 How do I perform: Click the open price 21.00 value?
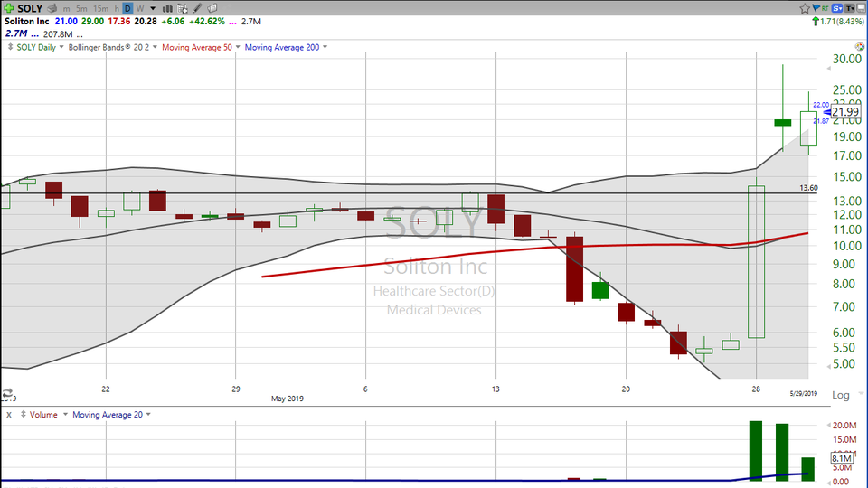click(x=66, y=22)
